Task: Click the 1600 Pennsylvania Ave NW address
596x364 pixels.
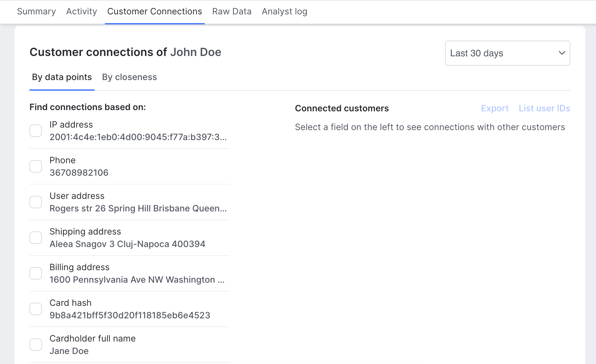Action: click(137, 280)
